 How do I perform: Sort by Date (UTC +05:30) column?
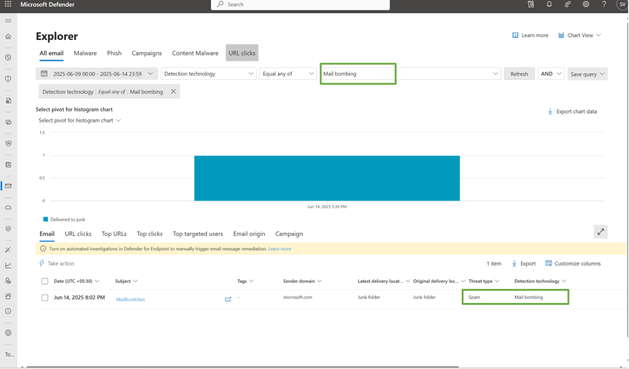pos(76,281)
